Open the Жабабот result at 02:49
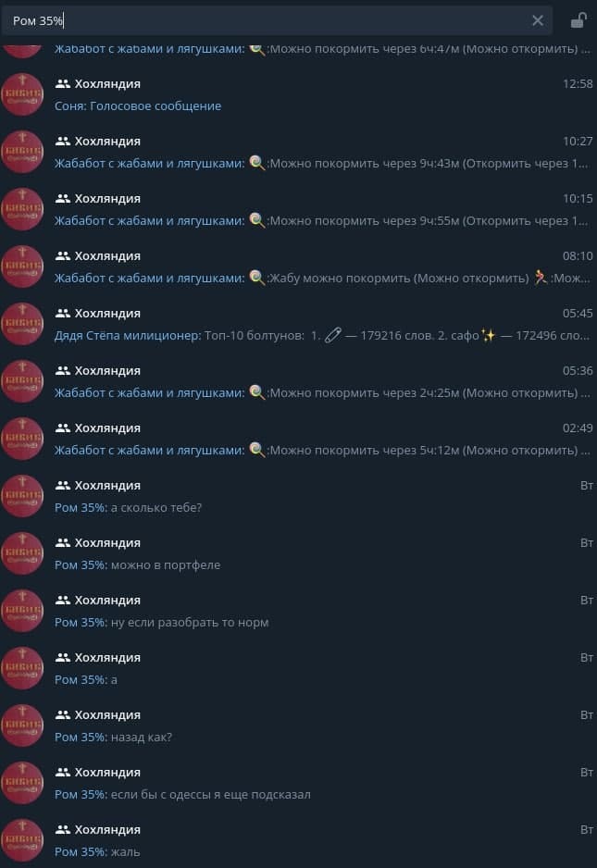The height and width of the screenshot is (868, 597). [x=298, y=439]
